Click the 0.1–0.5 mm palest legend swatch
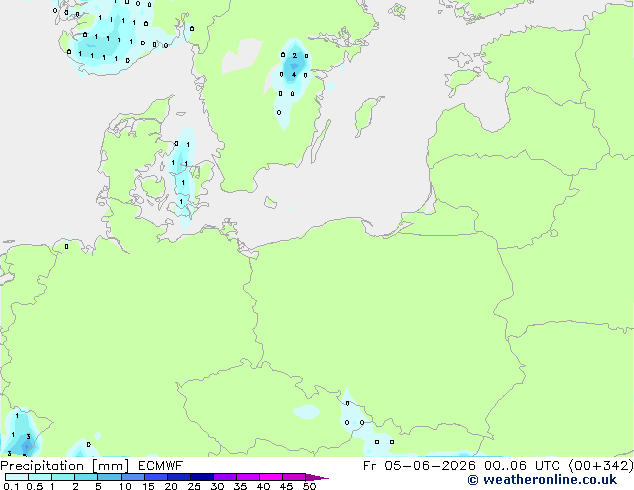The height and width of the screenshot is (490, 634). (x=17, y=477)
